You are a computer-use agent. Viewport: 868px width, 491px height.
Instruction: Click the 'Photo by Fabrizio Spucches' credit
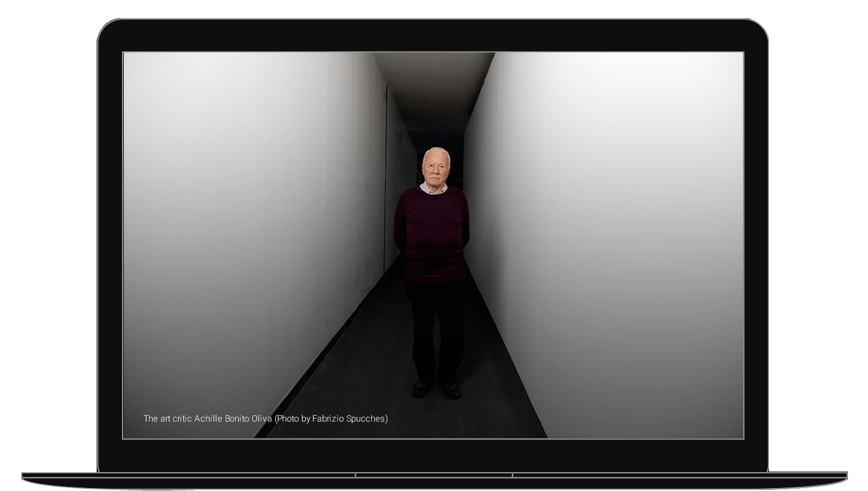point(331,419)
